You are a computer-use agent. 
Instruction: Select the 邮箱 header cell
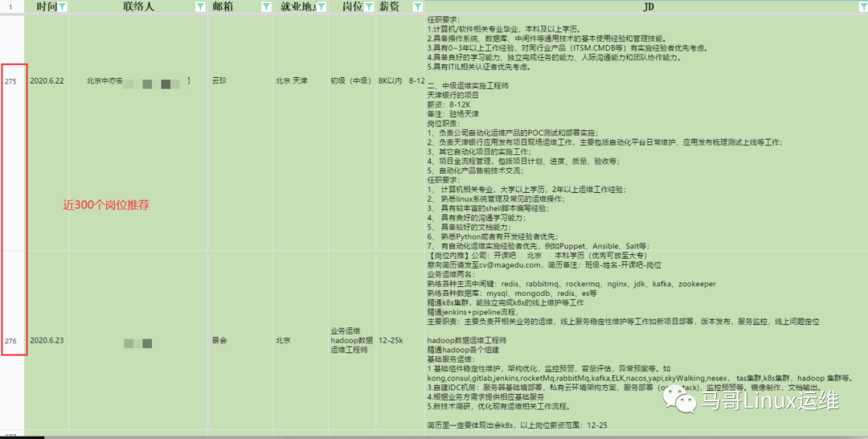click(x=241, y=6)
